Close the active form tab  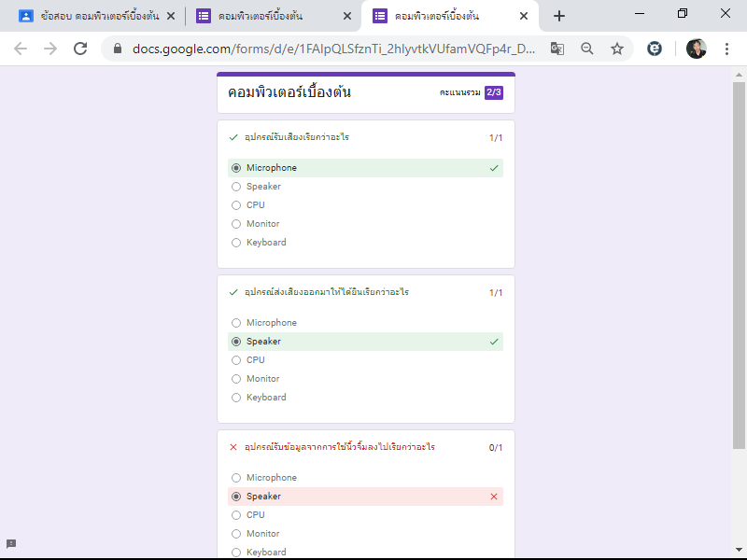[x=524, y=16]
